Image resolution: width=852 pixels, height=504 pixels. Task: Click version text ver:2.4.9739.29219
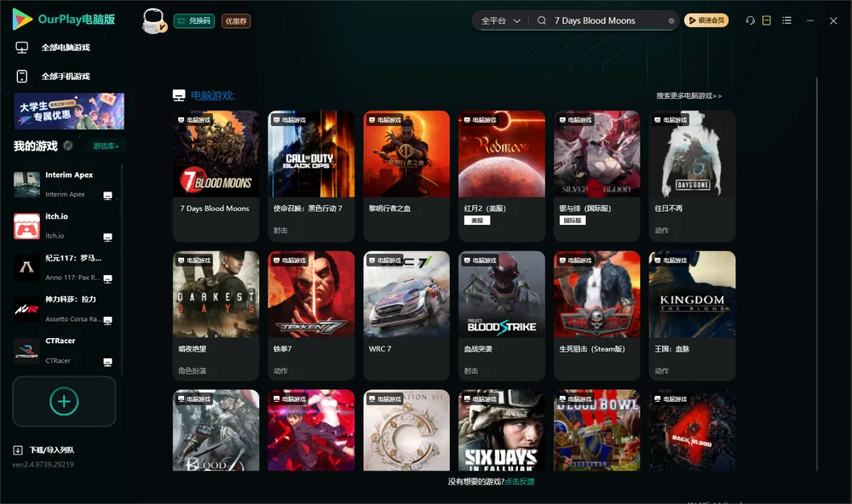tap(43, 465)
